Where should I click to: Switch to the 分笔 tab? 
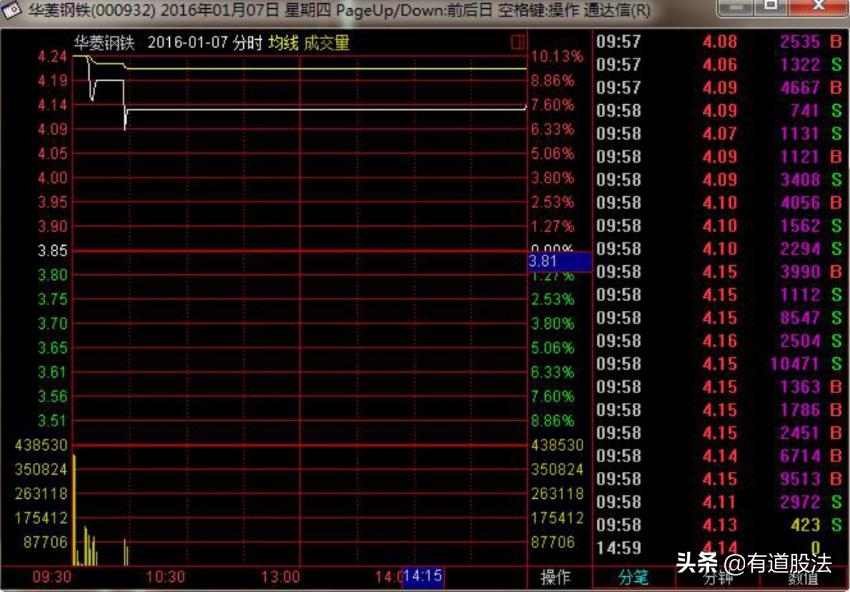pos(633,578)
